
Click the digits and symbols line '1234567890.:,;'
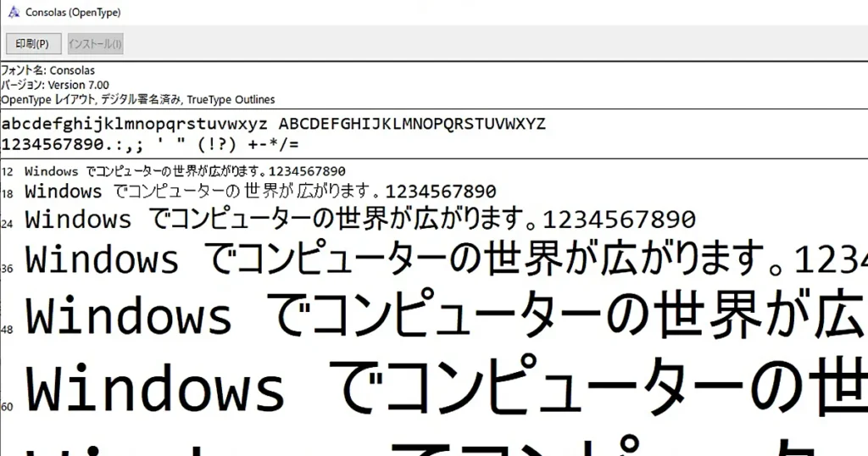coord(150,144)
